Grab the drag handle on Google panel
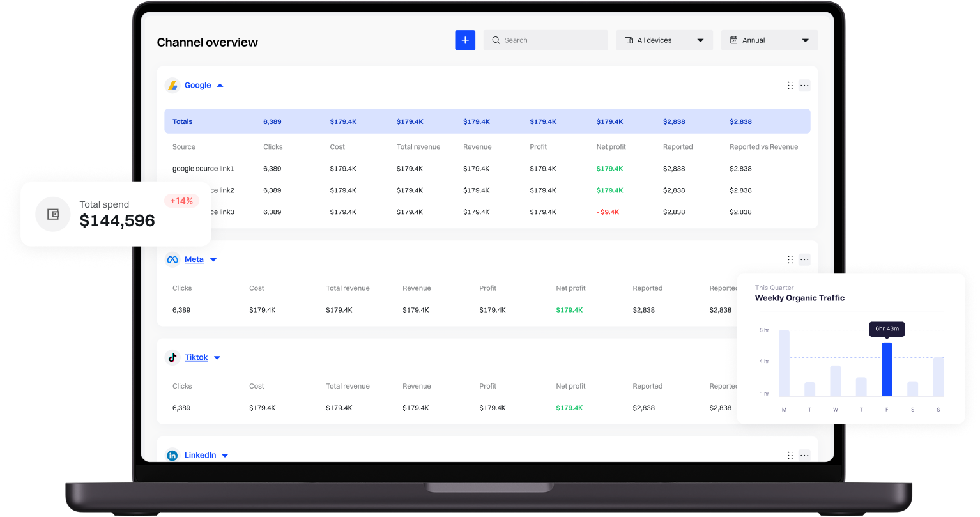Screen dimensions: 980x517 pos(790,86)
